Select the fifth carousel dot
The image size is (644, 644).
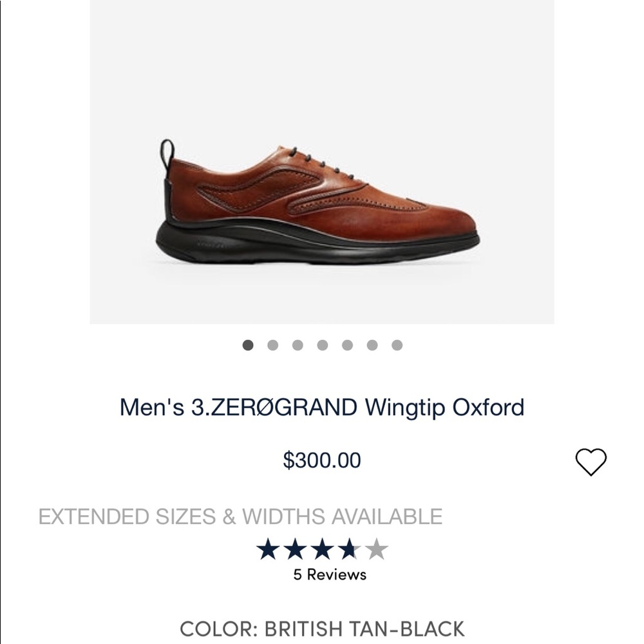click(x=346, y=346)
